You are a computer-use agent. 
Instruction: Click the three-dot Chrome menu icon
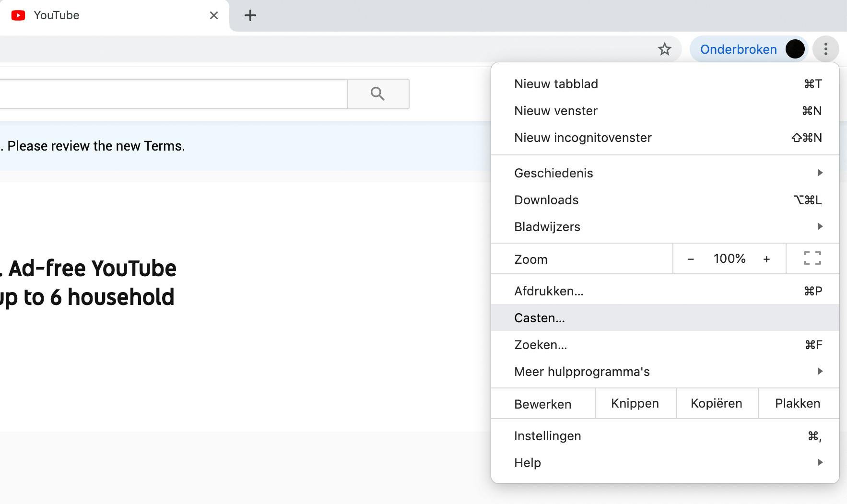pos(825,49)
